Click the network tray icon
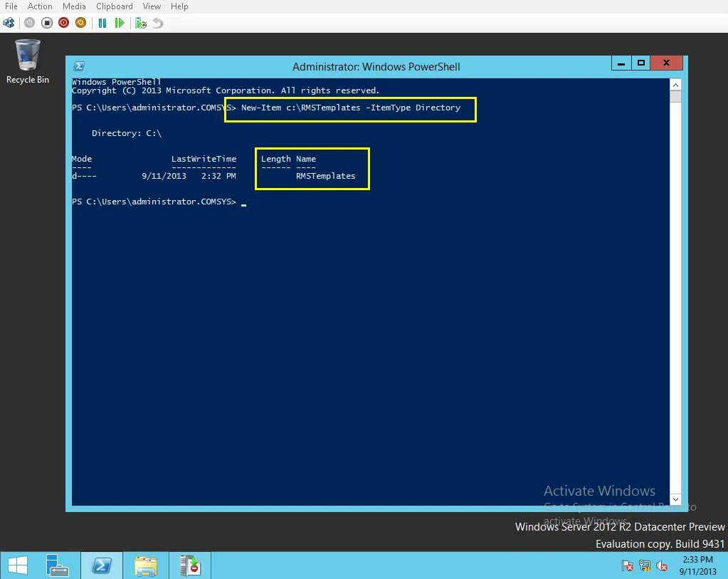 [x=645, y=565]
